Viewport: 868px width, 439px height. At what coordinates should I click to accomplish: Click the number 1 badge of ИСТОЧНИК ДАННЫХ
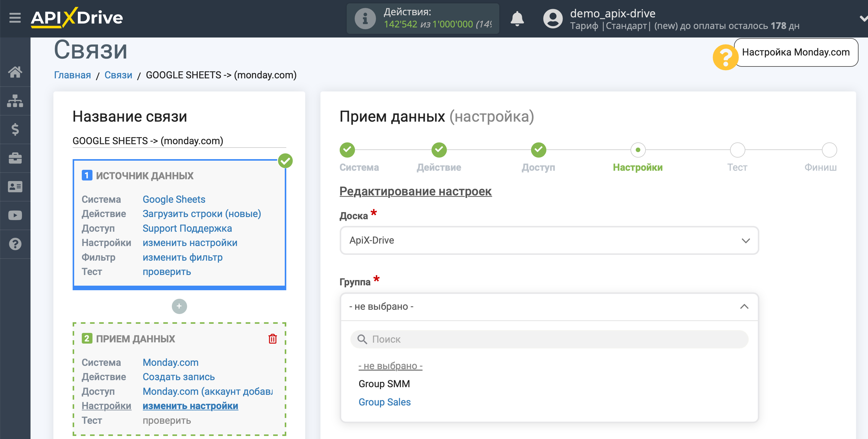[x=87, y=175]
